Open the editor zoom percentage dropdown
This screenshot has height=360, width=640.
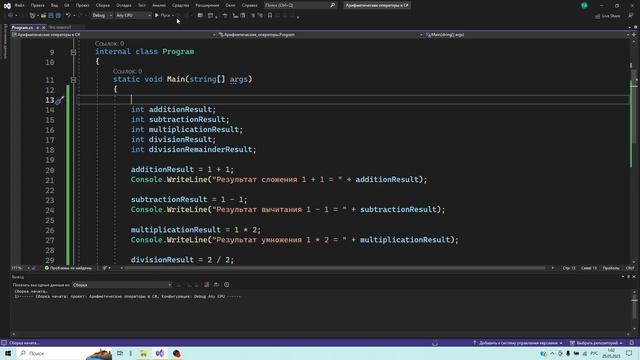click(x=22, y=268)
